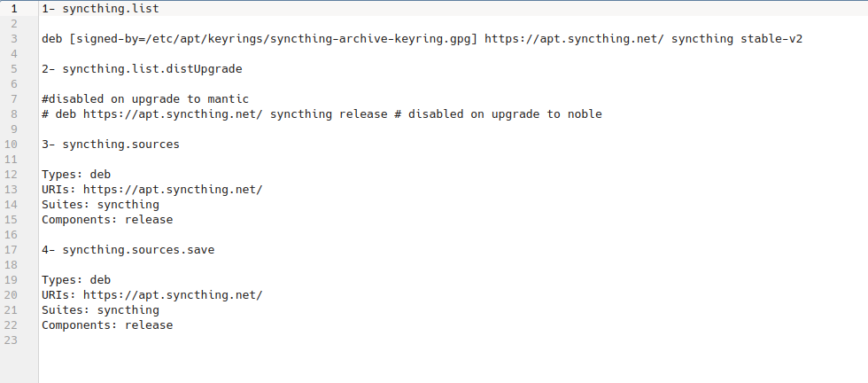Click the 'stable-v2' word on line 3
Image resolution: width=868 pixels, height=383 pixels.
point(771,39)
